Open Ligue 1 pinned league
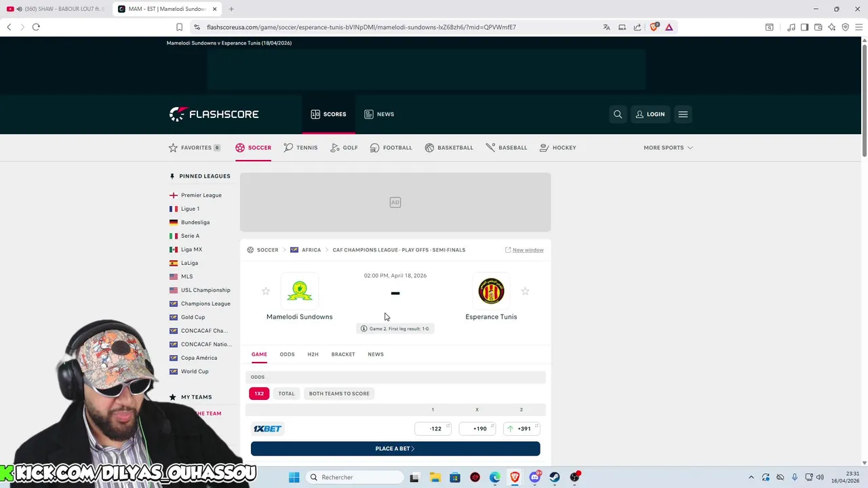This screenshot has height=488, width=868. point(190,209)
